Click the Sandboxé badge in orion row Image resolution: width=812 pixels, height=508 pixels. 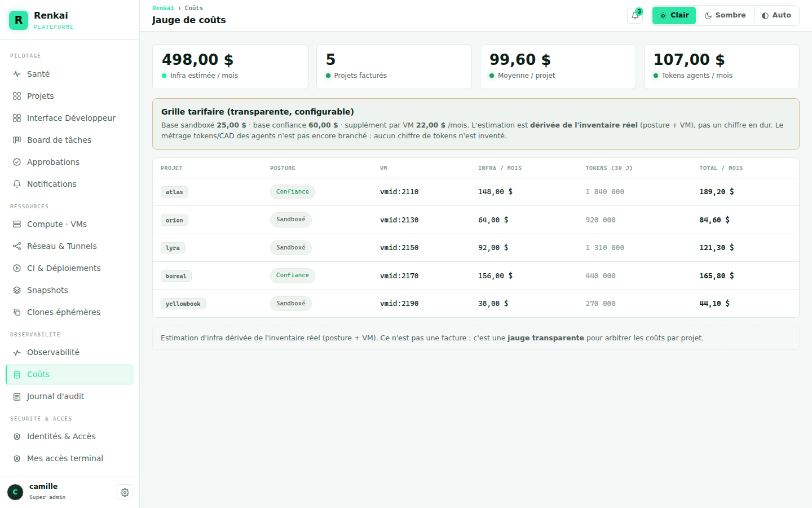pos(290,220)
